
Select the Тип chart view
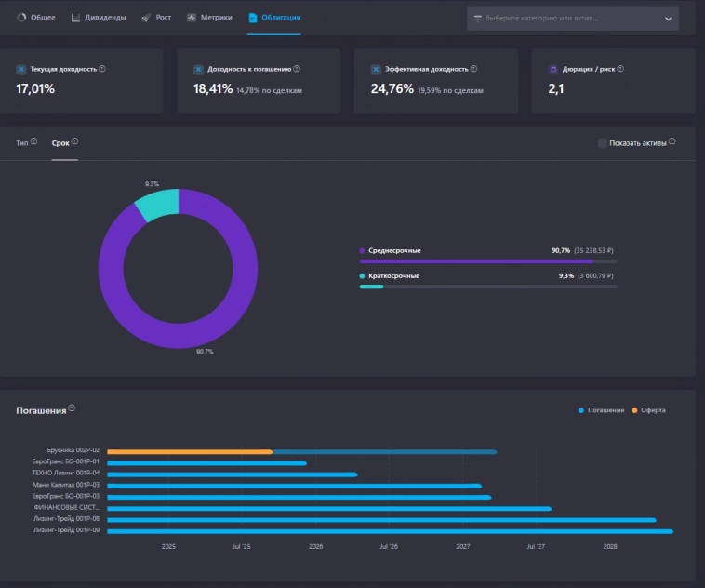tap(21, 142)
